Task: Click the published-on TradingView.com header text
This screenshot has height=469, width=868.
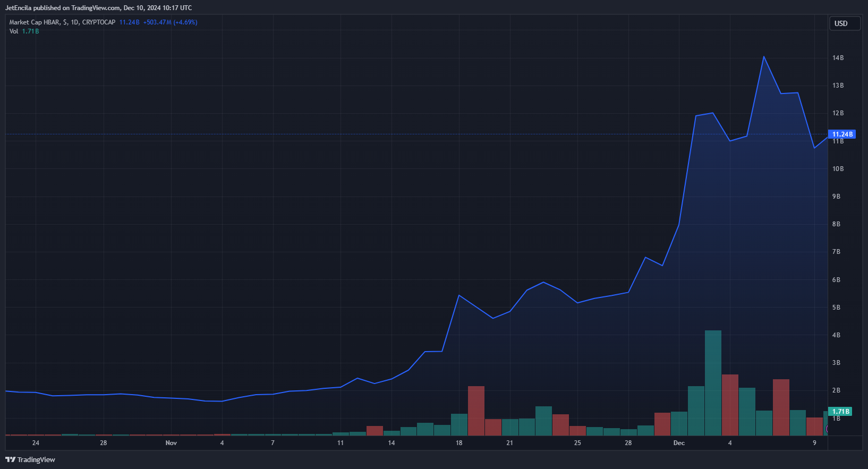Action: pos(98,8)
